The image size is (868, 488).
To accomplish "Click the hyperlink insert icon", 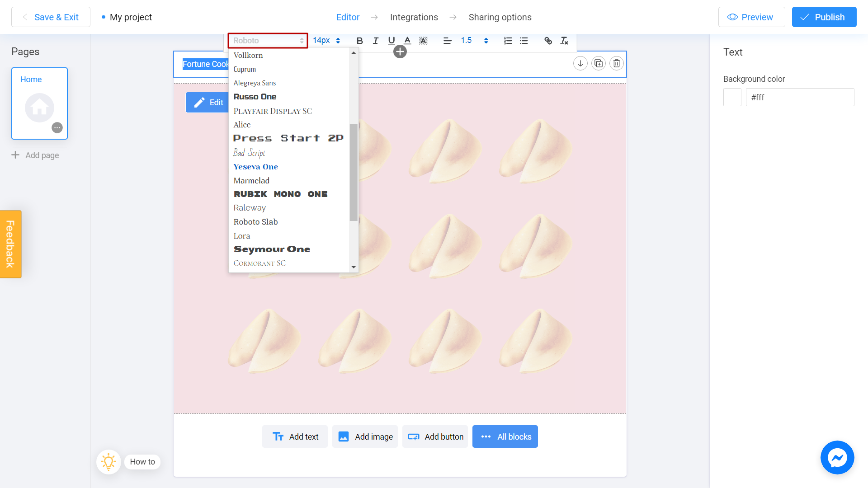I will 547,41.
